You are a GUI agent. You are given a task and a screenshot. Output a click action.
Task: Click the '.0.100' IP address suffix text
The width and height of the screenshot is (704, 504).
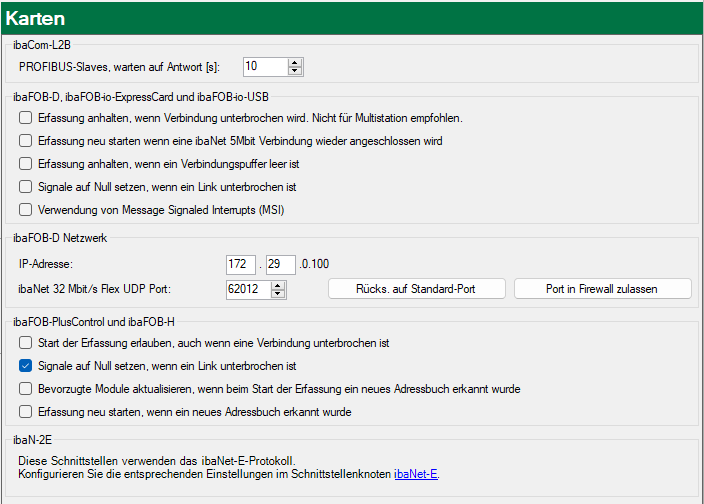pos(314,264)
